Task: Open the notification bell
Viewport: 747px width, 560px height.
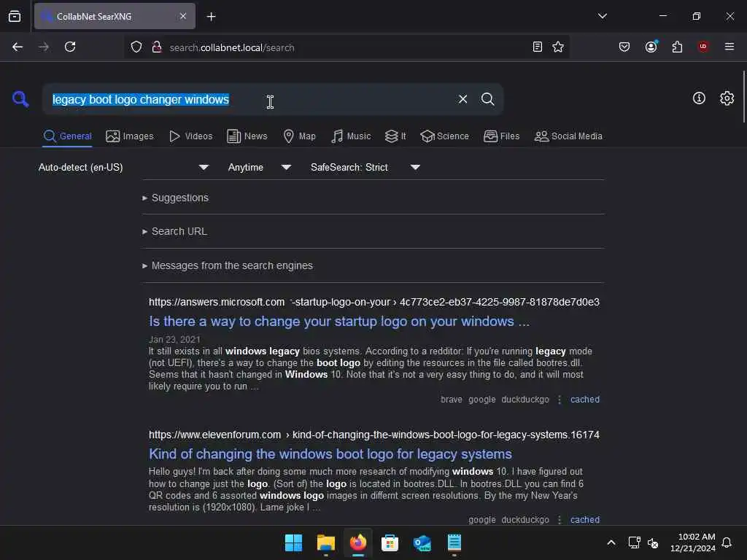Action: tap(727, 542)
